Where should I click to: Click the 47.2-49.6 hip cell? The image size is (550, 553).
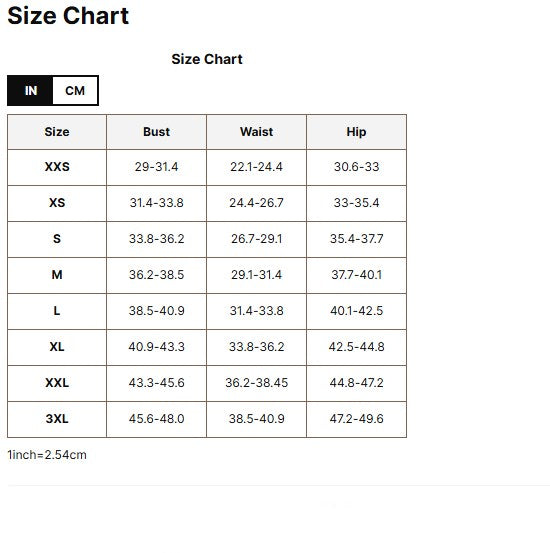(356, 419)
